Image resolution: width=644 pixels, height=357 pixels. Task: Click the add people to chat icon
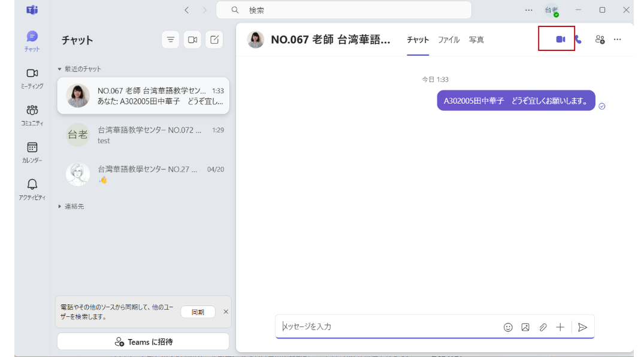pyautogui.click(x=599, y=40)
